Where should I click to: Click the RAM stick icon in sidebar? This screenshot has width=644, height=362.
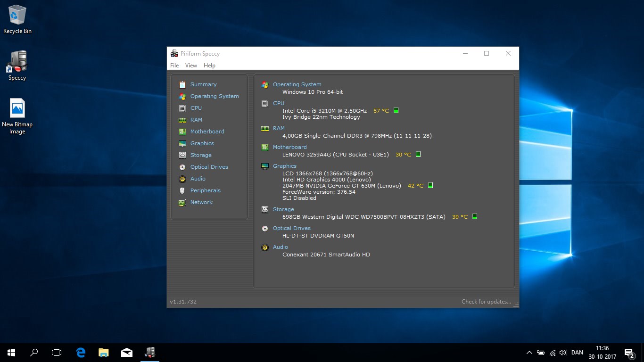coord(182,120)
